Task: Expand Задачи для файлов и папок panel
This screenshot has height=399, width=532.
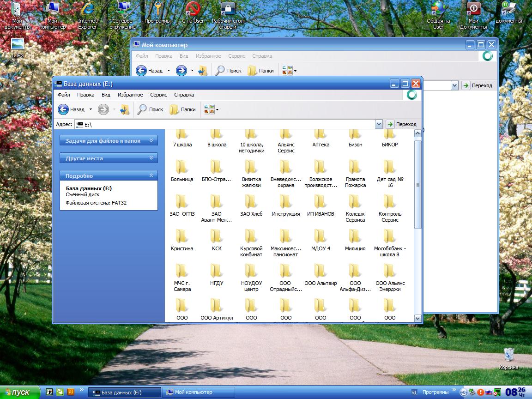Action: click(151, 140)
